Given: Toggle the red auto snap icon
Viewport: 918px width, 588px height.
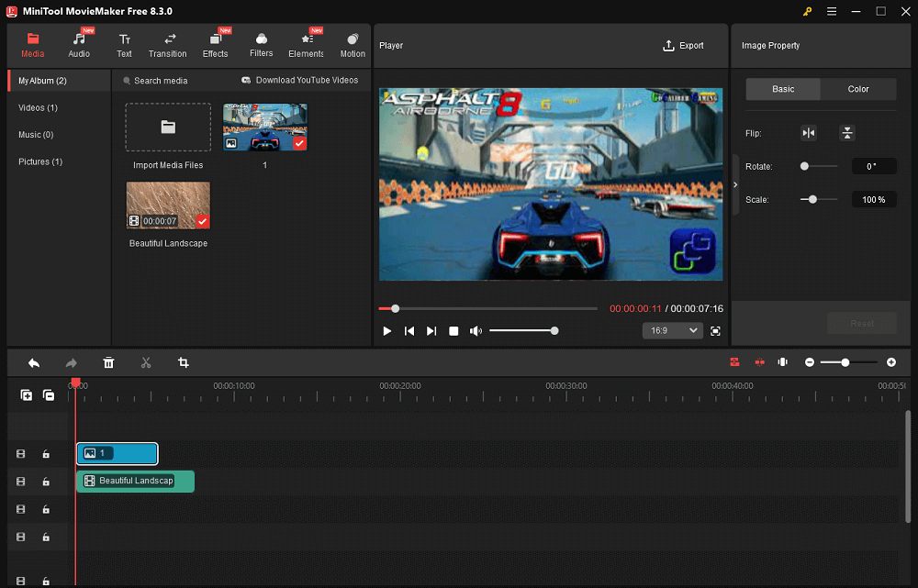Looking at the screenshot, I should 734,362.
